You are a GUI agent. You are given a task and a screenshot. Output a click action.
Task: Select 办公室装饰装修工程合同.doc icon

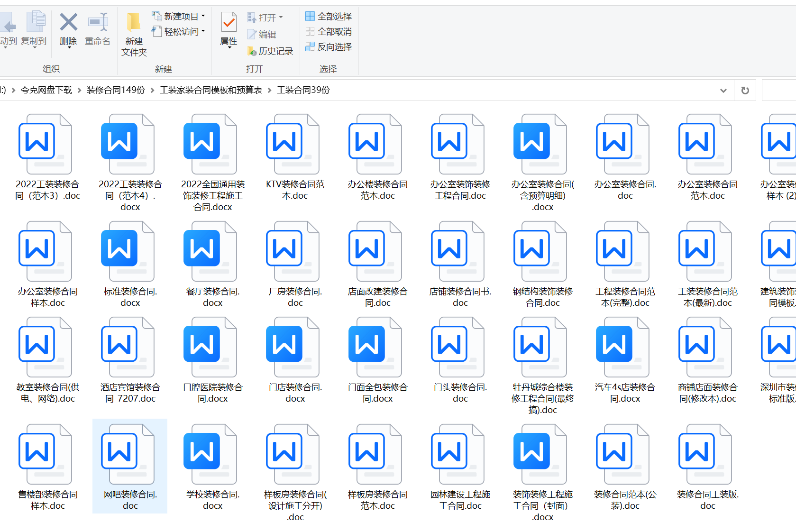(457, 144)
